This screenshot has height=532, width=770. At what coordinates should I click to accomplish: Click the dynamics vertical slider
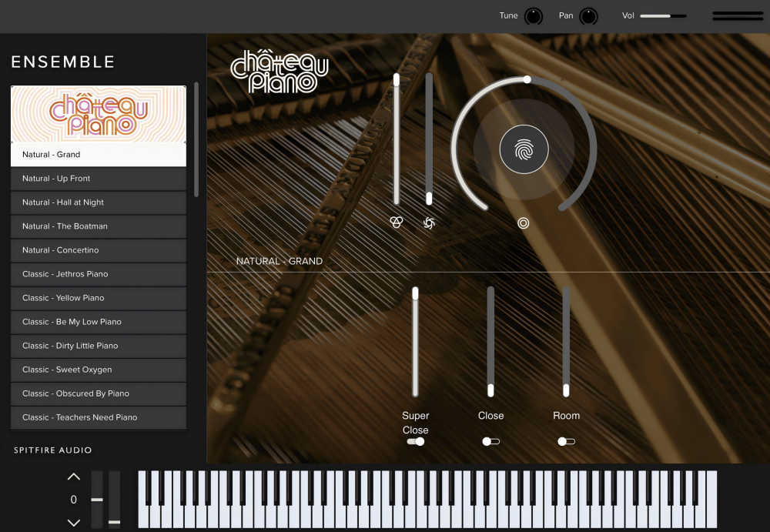429,139
